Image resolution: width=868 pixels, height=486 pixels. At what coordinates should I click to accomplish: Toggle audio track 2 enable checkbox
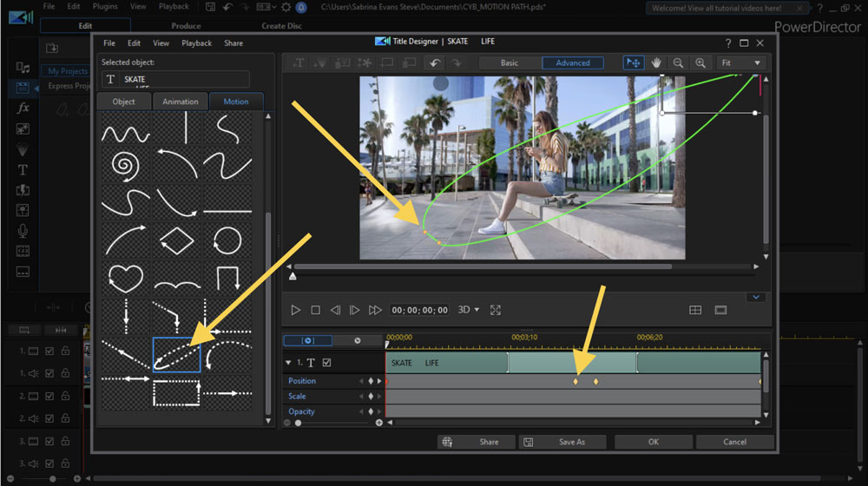pos(49,419)
